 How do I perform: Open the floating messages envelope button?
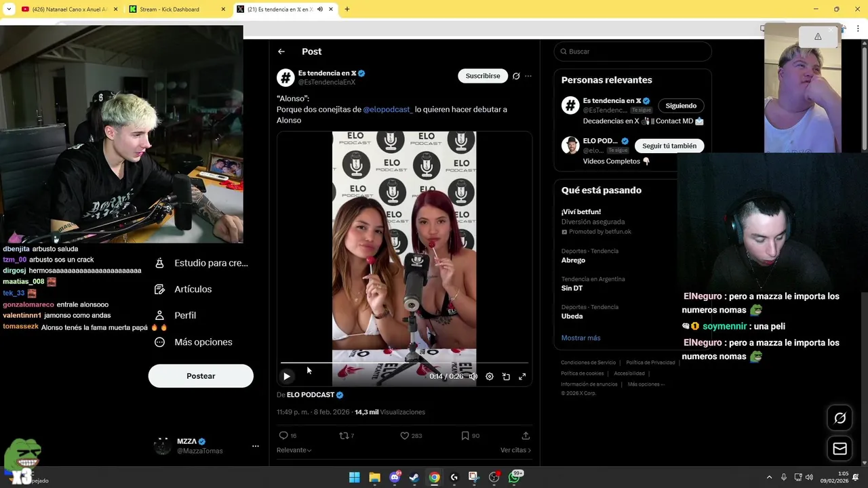[840, 449]
